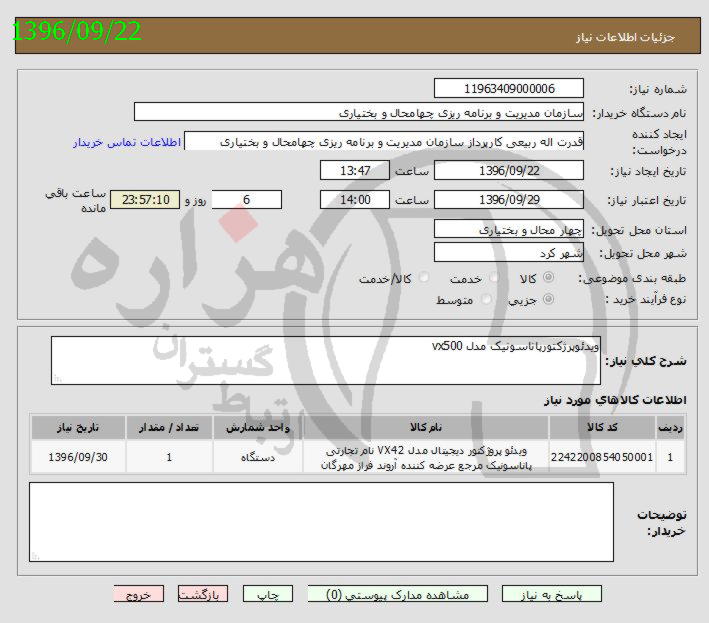Click product name cell with VX42

(426, 457)
